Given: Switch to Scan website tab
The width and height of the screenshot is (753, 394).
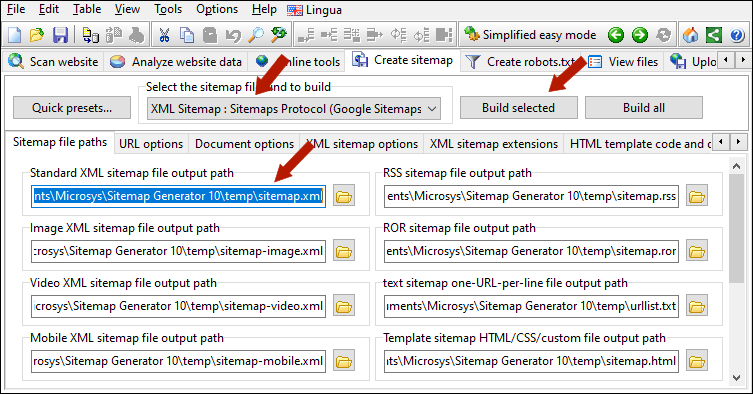Looking at the screenshot, I should pyautogui.click(x=53, y=62).
